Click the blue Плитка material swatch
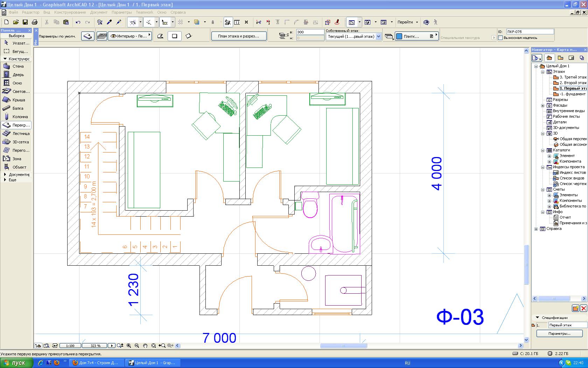This screenshot has width=588, height=368. pyautogui.click(x=399, y=36)
